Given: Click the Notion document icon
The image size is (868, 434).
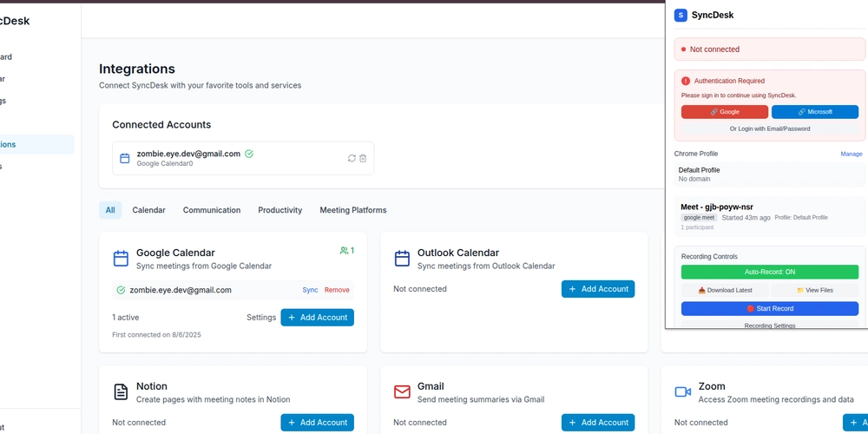Looking at the screenshot, I should [x=121, y=392].
